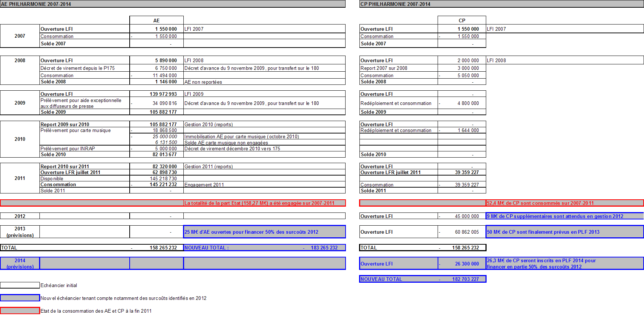644x320 pixels.
Task: Click the 2013 (prévisions) row label
Action: point(20,232)
